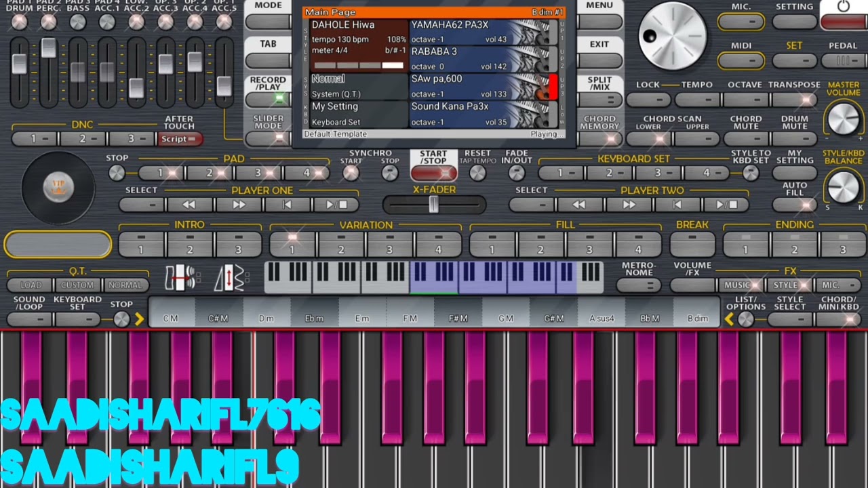
Task: Click the yellow left arrow near List/Options
Action: click(x=730, y=319)
